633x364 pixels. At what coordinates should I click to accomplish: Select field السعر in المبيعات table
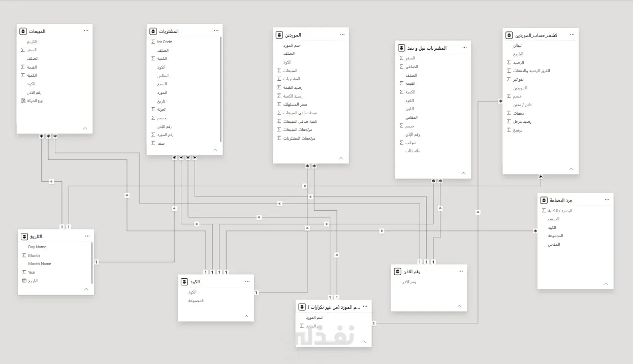click(32, 50)
